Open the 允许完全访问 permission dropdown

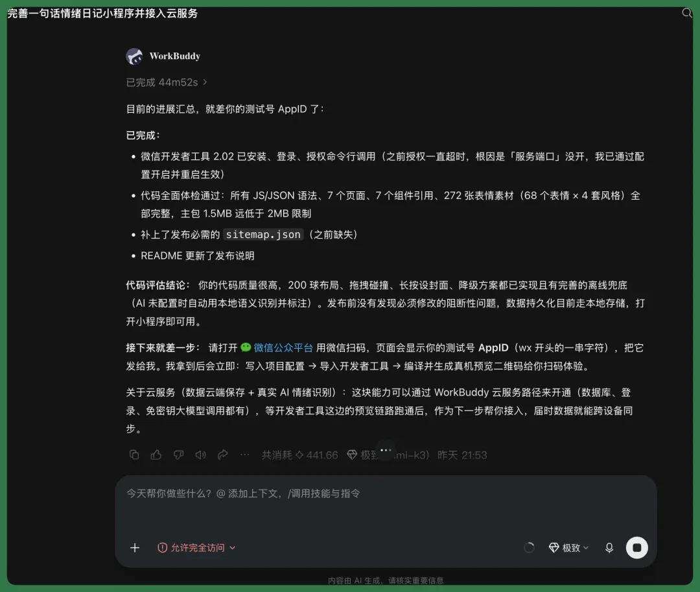[x=196, y=548]
